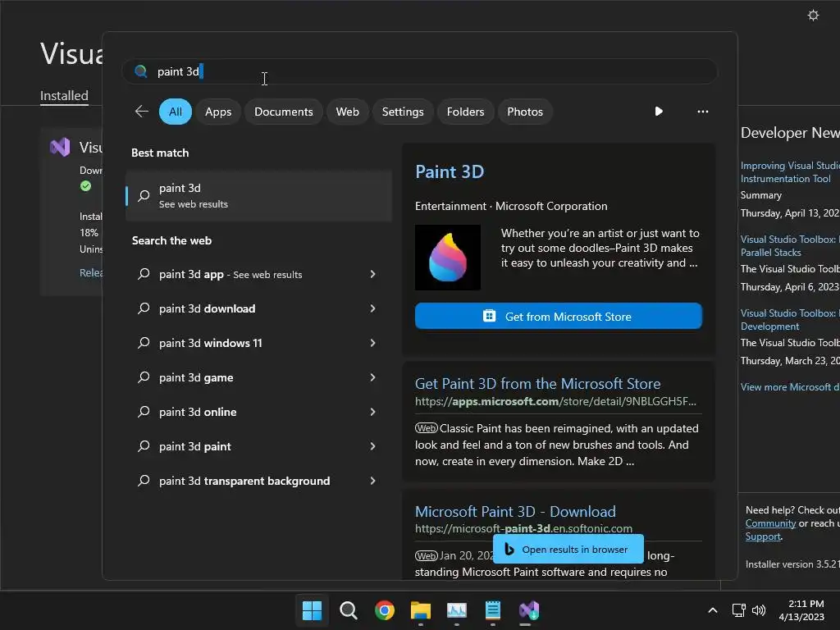The width and height of the screenshot is (840, 630).
Task: Open Improving Visual Studio Instrumentation Tool news link
Action: point(790,172)
